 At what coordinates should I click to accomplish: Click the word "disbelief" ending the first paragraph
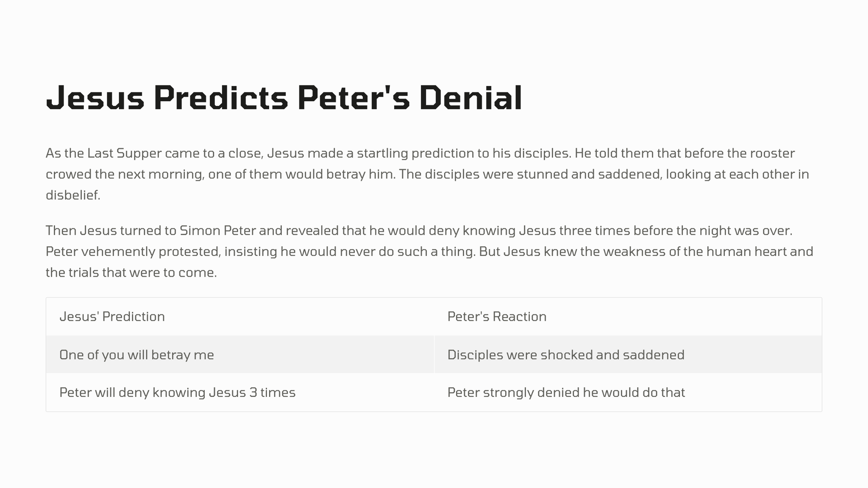point(72,195)
